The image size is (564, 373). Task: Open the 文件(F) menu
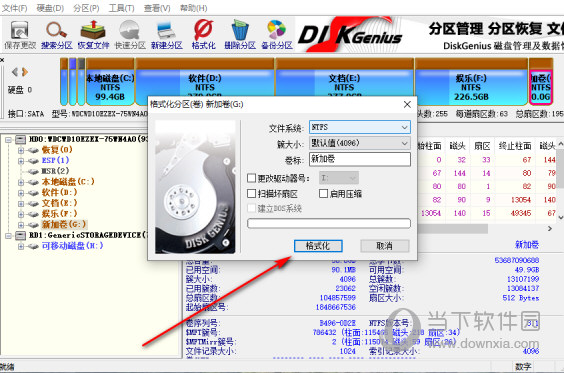14,8
